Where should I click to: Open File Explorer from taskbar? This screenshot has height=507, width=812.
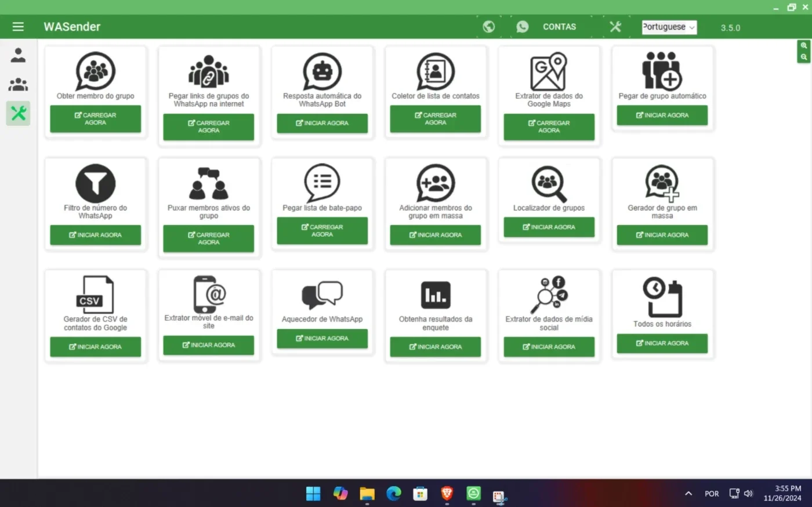pos(367,494)
